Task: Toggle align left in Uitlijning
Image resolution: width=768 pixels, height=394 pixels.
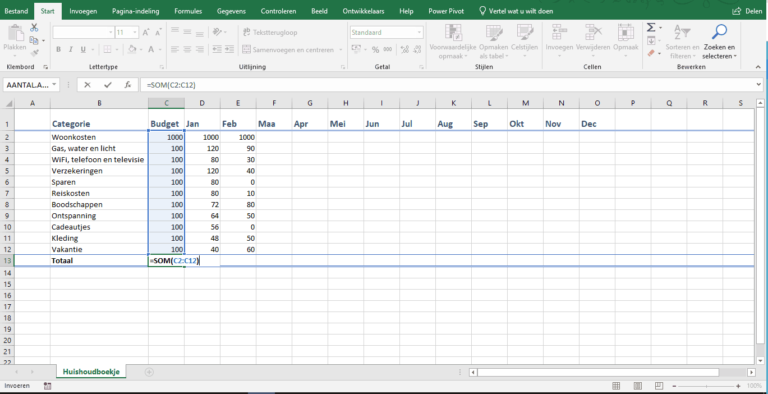Action: [175, 49]
